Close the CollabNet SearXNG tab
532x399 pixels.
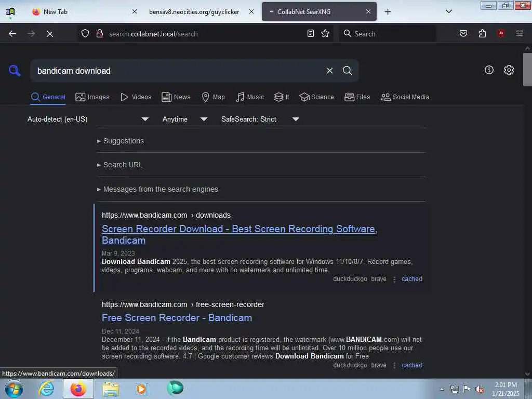point(368,11)
